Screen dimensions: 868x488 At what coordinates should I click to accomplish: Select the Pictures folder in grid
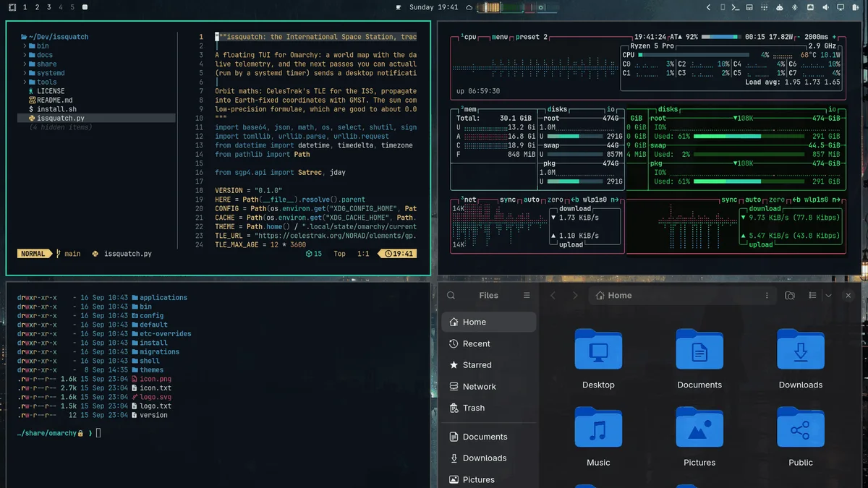coord(699,428)
